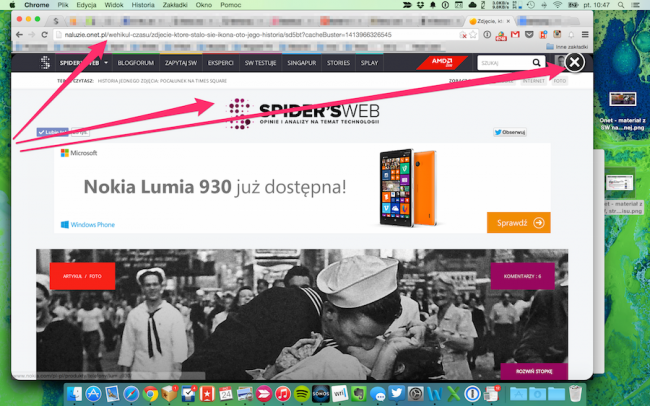Click the Chrome address bar URL
The width and height of the screenshot is (650, 406).
[x=228, y=35]
